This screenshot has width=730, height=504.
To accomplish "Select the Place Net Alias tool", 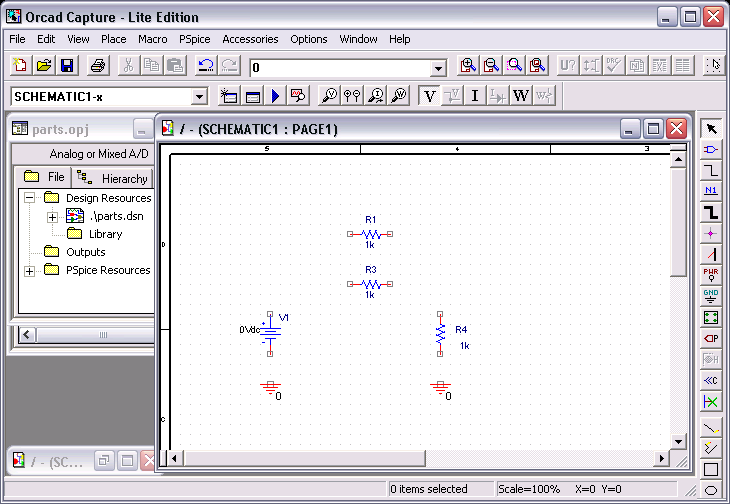I will coord(711,190).
